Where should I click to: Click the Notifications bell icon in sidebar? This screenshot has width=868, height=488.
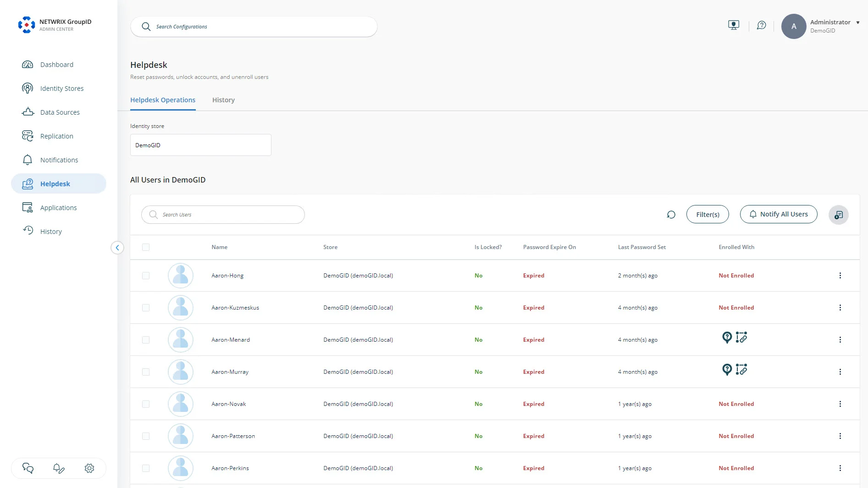pyautogui.click(x=28, y=160)
